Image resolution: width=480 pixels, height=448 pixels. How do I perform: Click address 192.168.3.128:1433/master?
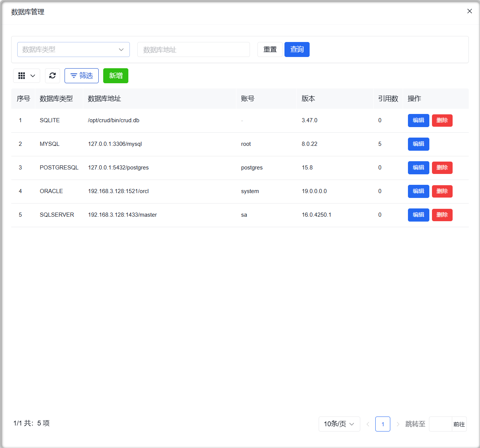[x=122, y=215]
